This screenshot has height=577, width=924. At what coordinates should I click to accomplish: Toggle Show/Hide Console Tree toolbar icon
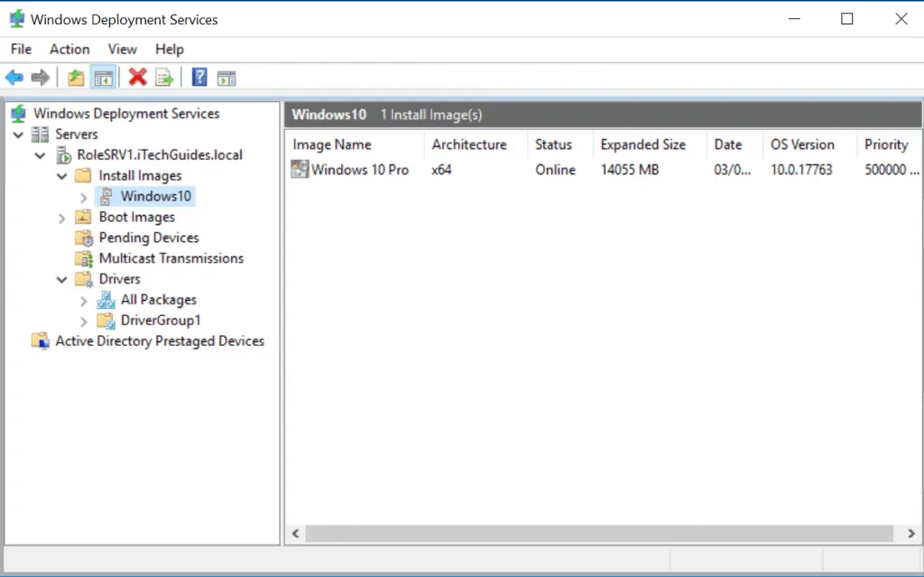103,78
